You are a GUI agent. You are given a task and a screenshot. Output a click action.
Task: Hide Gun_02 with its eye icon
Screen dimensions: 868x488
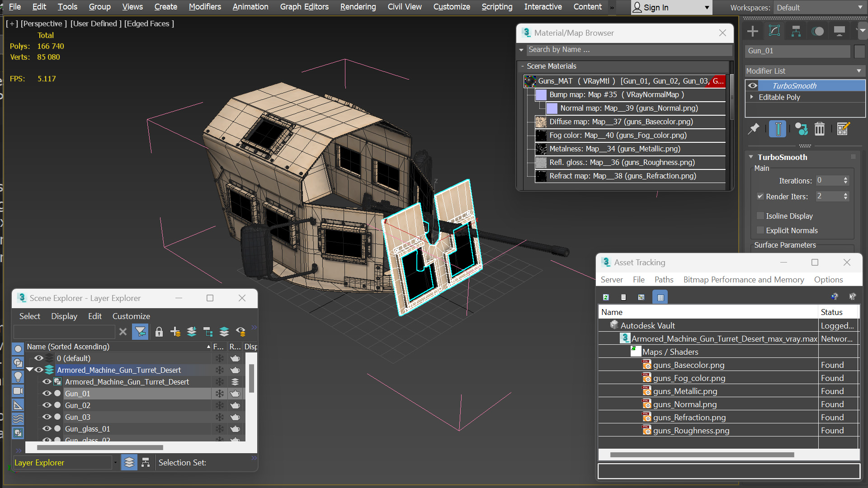click(47, 405)
